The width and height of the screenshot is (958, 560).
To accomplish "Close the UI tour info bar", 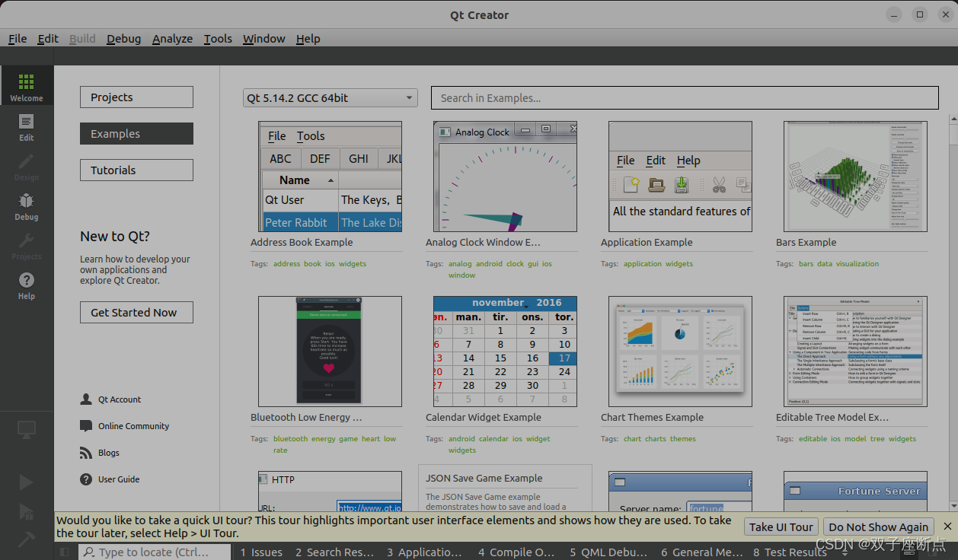I will (947, 527).
